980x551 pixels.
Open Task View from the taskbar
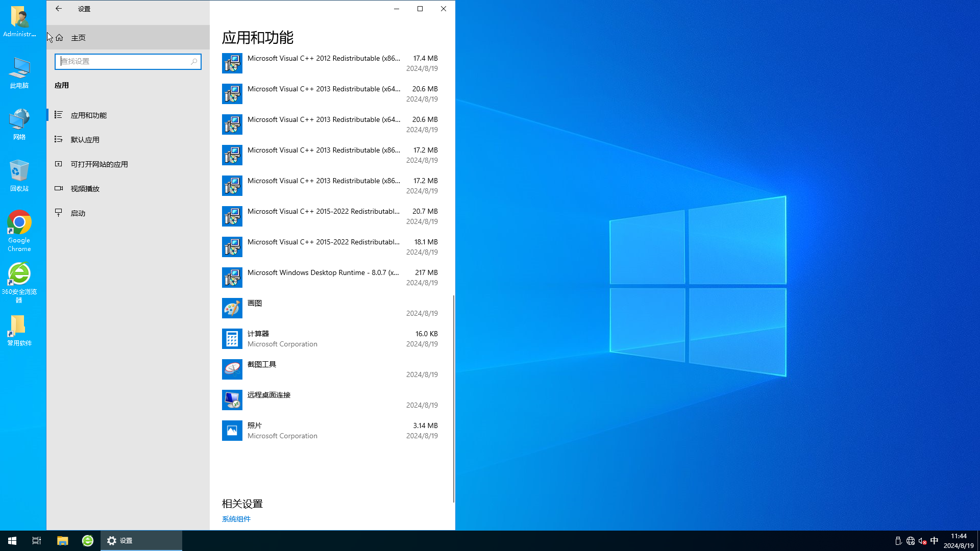[x=37, y=541]
